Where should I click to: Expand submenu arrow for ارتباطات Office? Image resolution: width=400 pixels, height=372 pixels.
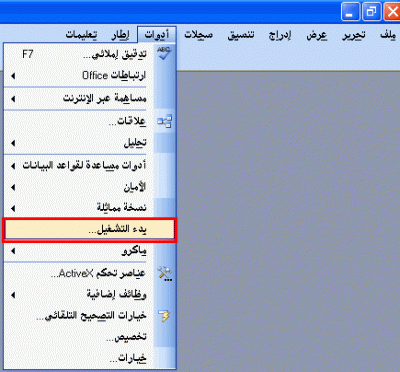click(13, 76)
